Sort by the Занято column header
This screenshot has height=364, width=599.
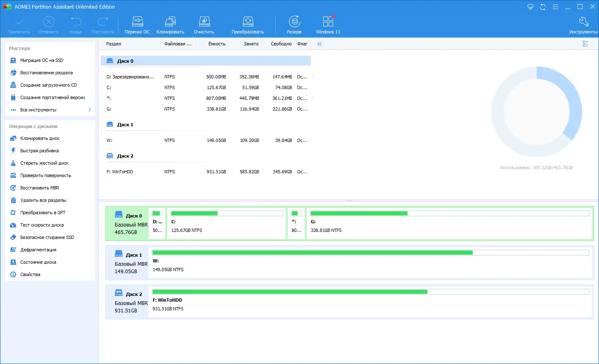[x=251, y=44]
